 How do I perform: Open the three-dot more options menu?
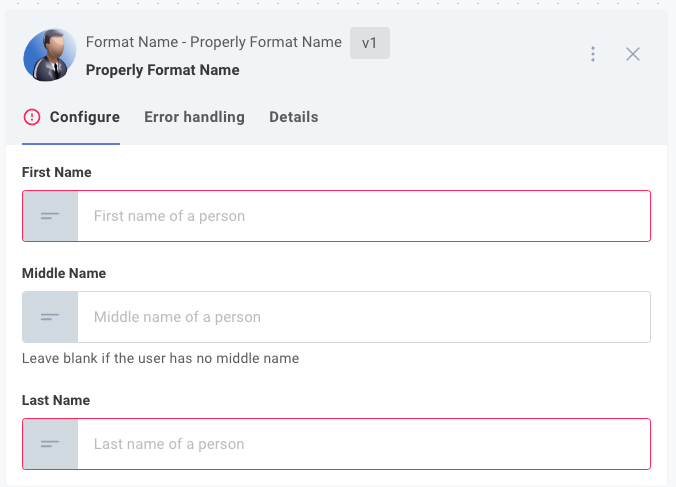click(593, 54)
